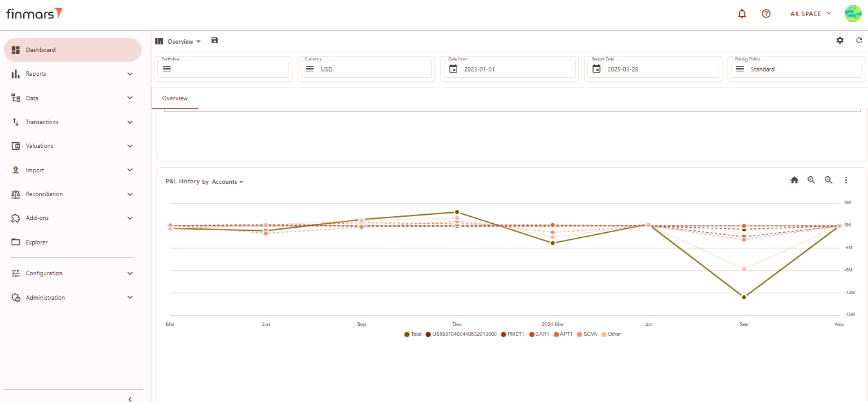The image size is (868, 402).
Task: Toggle the Total series in chart legend
Action: coord(413,334)
